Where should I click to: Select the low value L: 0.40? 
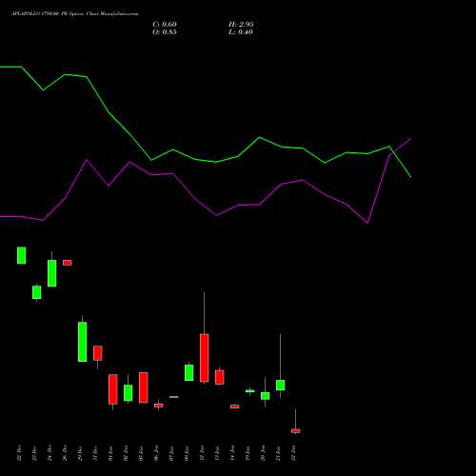tap(241, 32)
